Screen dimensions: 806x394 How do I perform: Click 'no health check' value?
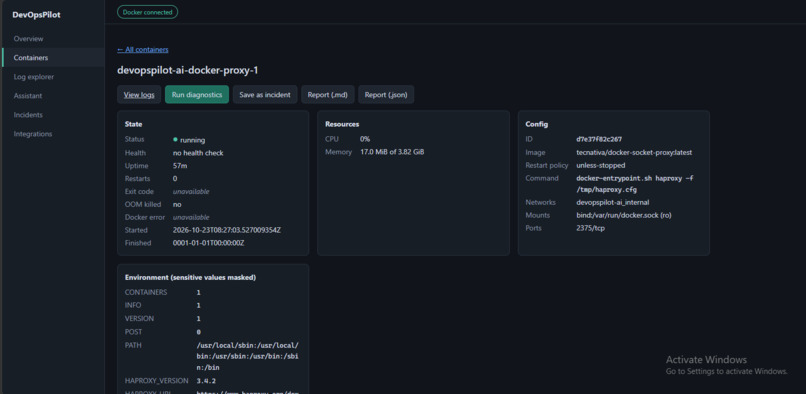[x=198, y=153]
